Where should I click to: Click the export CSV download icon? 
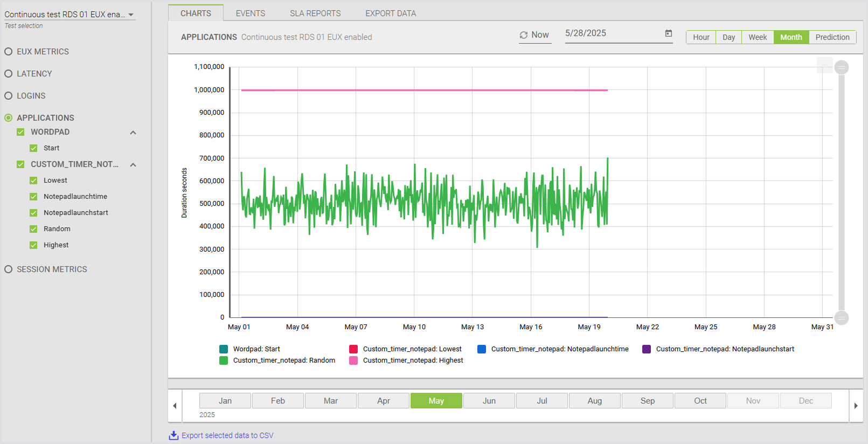(173, 435)
